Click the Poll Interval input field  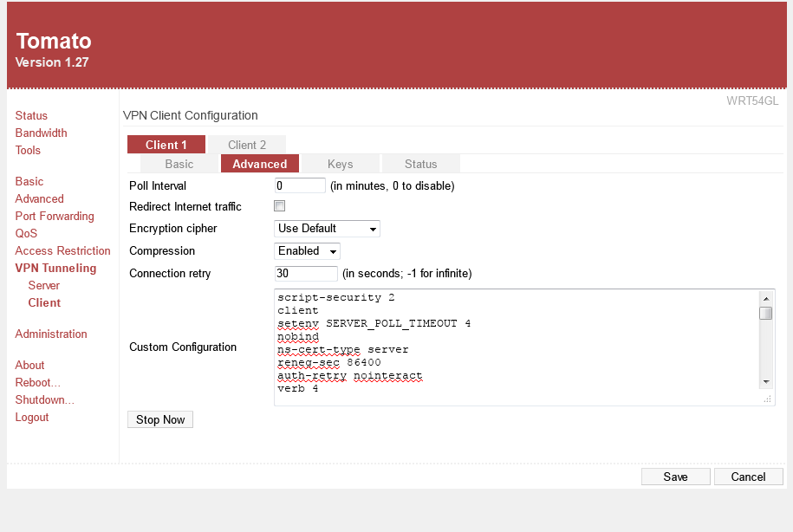click(300, 185)
